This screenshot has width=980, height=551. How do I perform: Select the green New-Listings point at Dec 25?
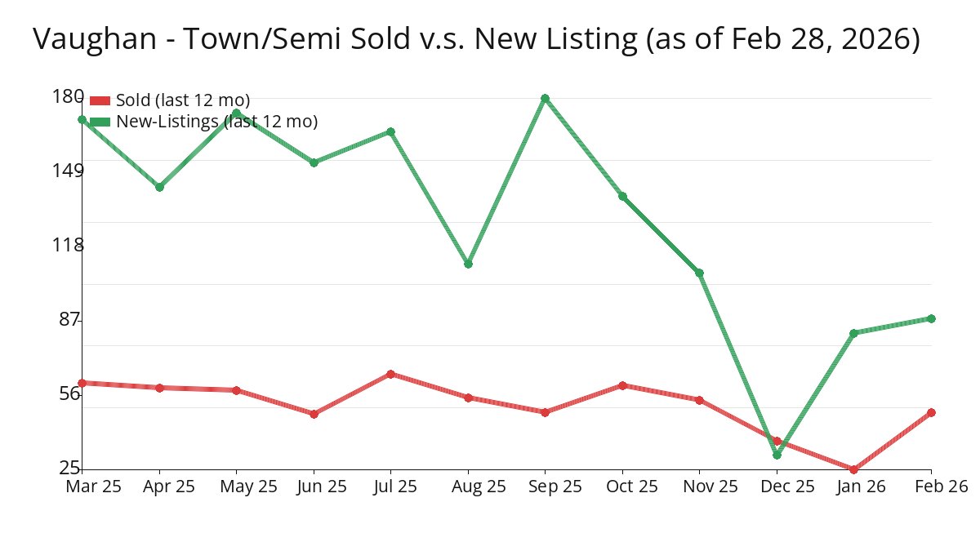point(777,455)
